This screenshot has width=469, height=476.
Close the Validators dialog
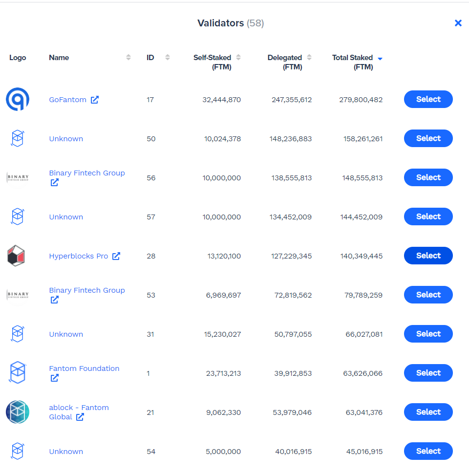(458, 23)
